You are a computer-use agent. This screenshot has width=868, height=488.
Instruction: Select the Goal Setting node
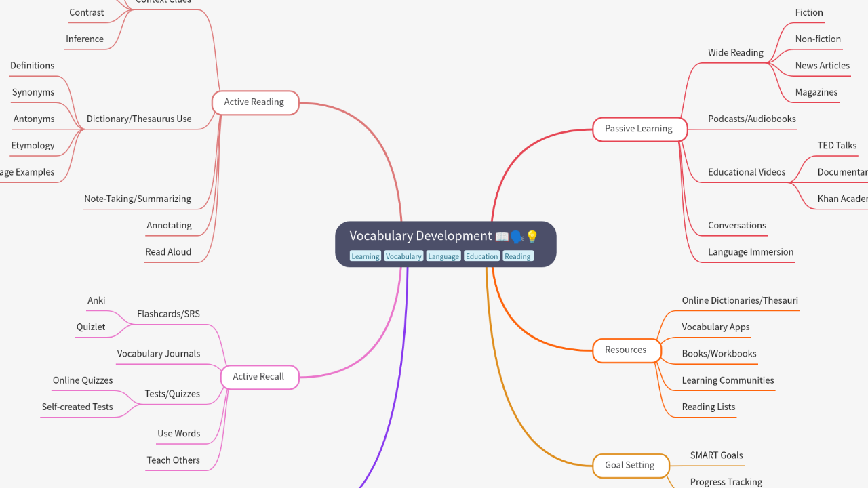(x=629, y=466)
